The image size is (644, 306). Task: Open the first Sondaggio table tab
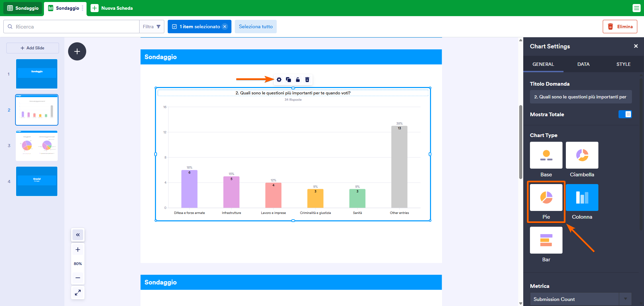pyautogui.click(x=23, y=8)
